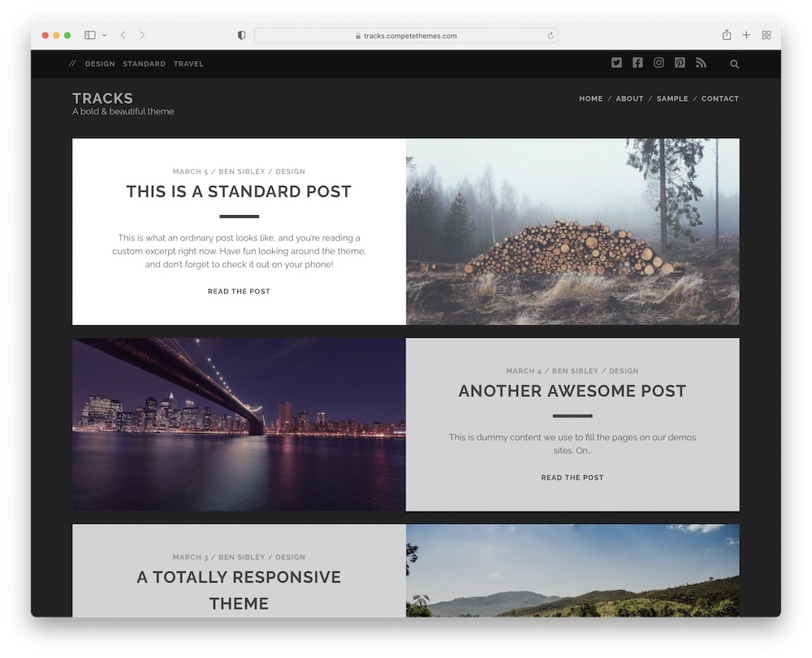Expand the sidebar dropdown chevron

(104, 35)
